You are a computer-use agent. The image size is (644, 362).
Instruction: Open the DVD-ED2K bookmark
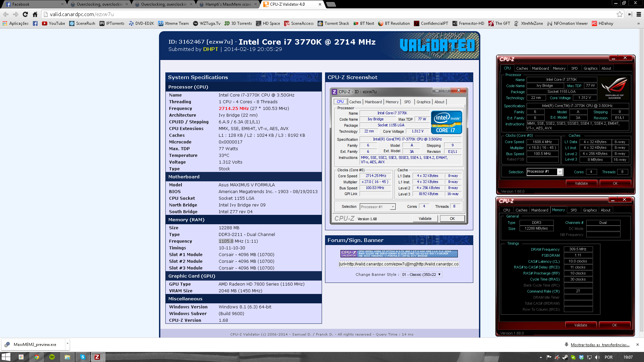tap(142, 23)
